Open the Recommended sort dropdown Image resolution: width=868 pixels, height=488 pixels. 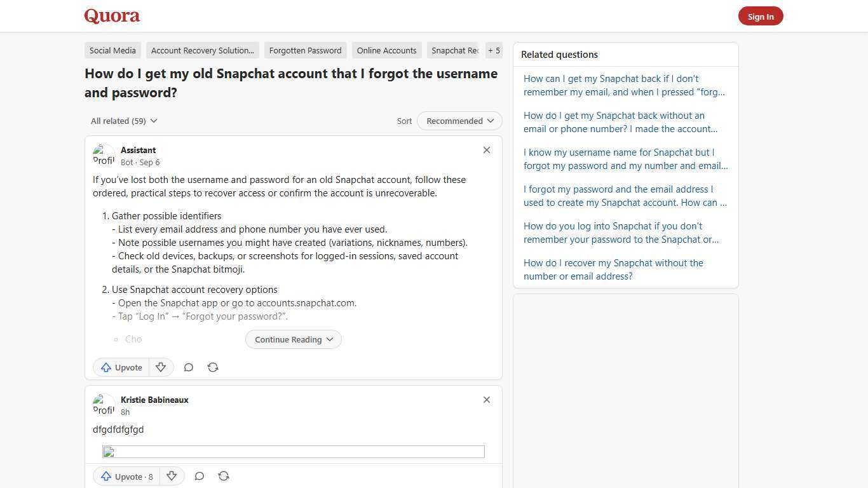point(459,121)
